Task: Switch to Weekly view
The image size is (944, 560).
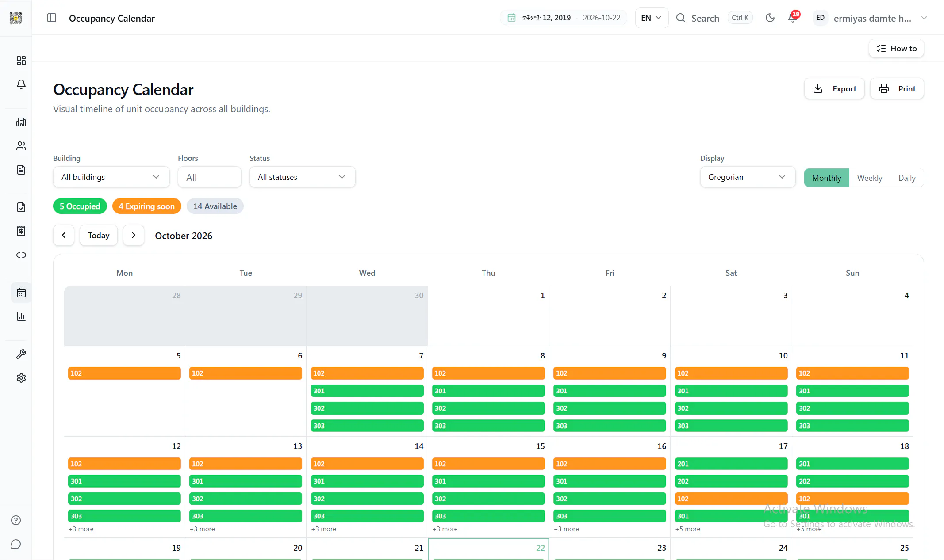Action: pyautogui.click(x=870, y=178)
